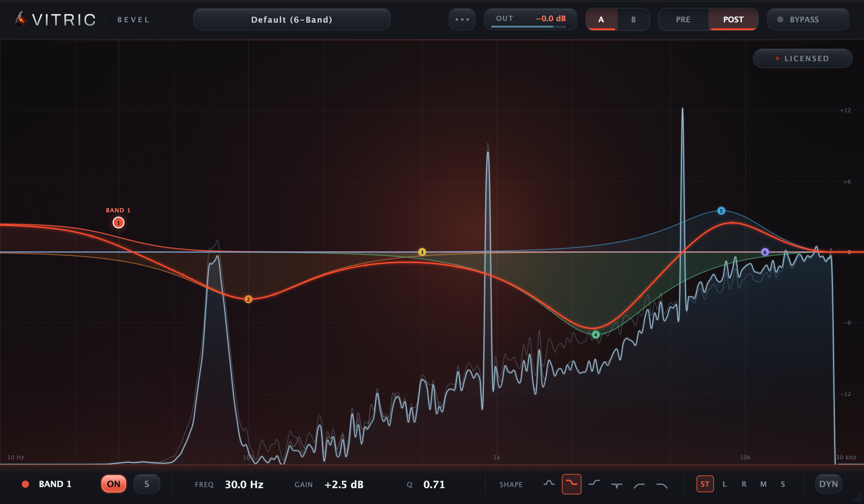This screenshot has width=864, height=504.
Task: Click the BAND 1 label above node
Action: pos(118,210)
